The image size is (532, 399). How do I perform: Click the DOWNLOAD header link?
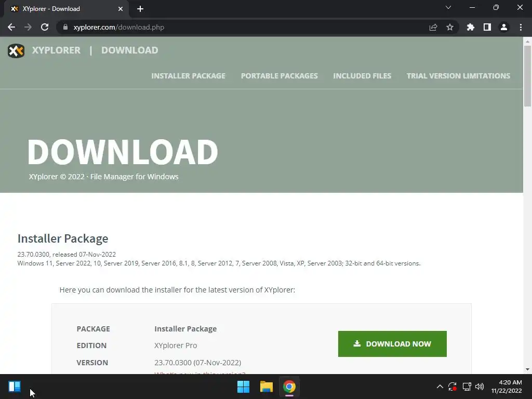tap(129, 50)
